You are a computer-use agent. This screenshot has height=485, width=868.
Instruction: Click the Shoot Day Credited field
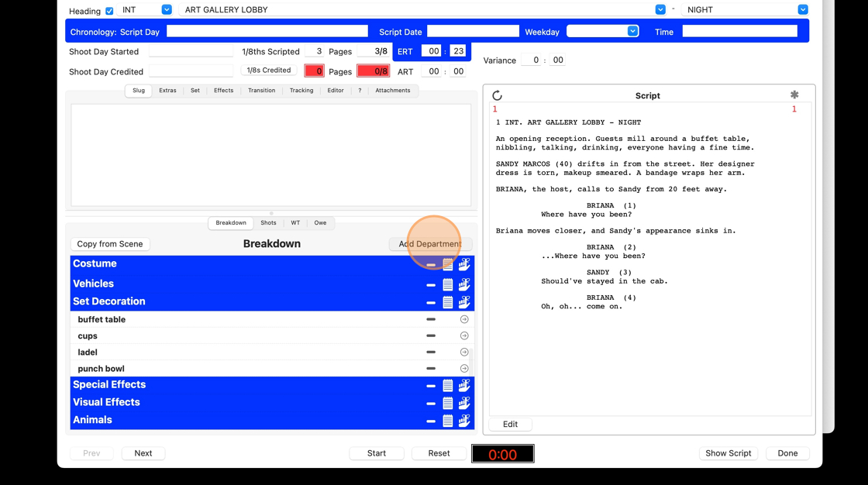(x=191, y=71)
